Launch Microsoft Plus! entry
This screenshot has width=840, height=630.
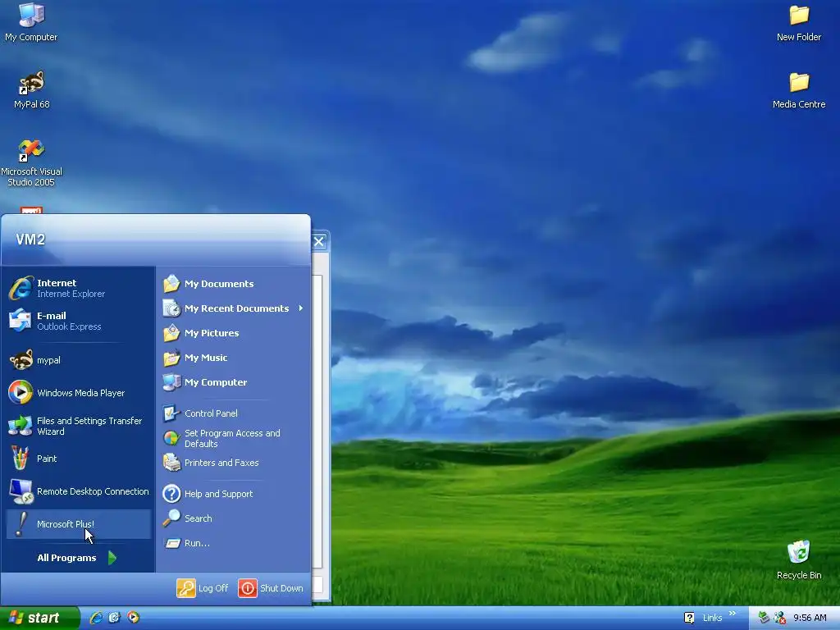point(78,524)
